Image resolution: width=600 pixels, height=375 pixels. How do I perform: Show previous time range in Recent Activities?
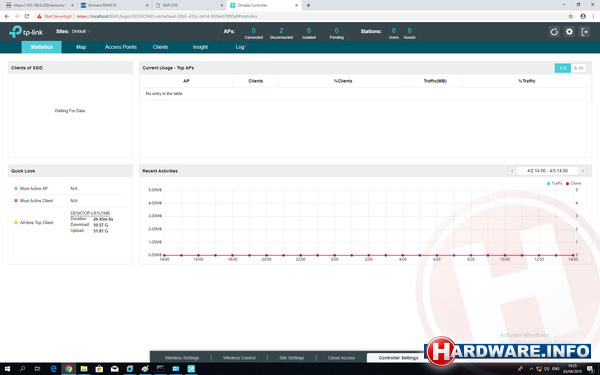[x=512, y=171]
